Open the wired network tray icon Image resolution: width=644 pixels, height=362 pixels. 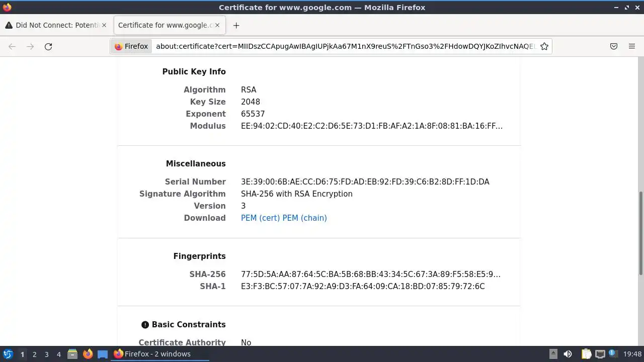pos(600,354)
